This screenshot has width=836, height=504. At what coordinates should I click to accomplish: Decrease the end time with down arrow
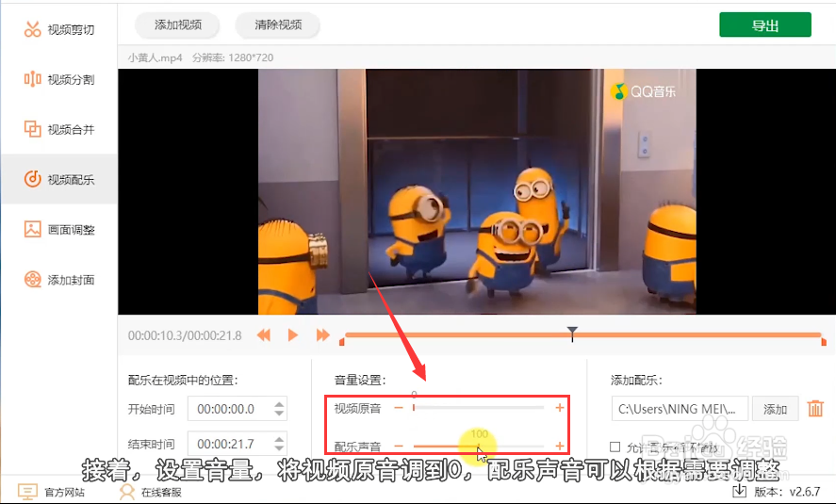(x=279, y=449)
